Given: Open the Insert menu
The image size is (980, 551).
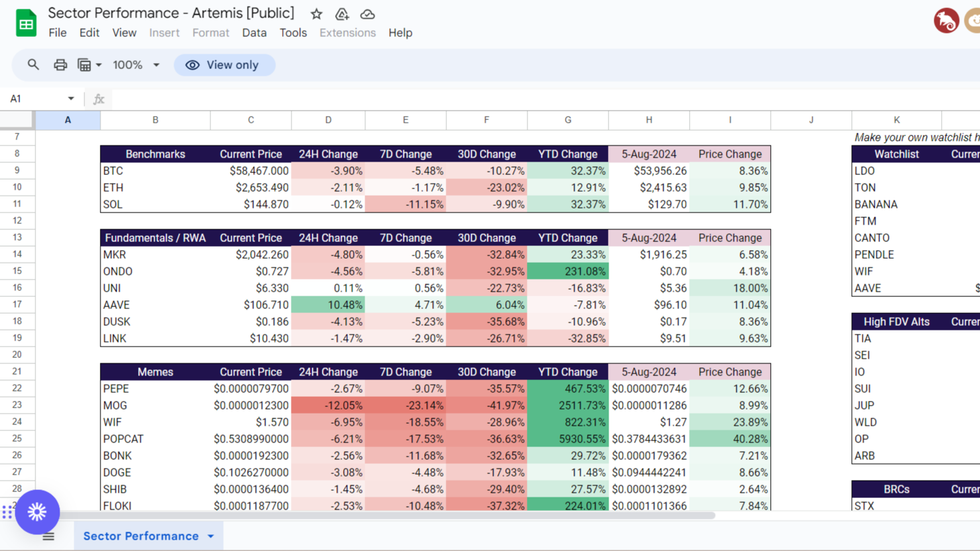Looking at the screenshot, I should 164,33.
